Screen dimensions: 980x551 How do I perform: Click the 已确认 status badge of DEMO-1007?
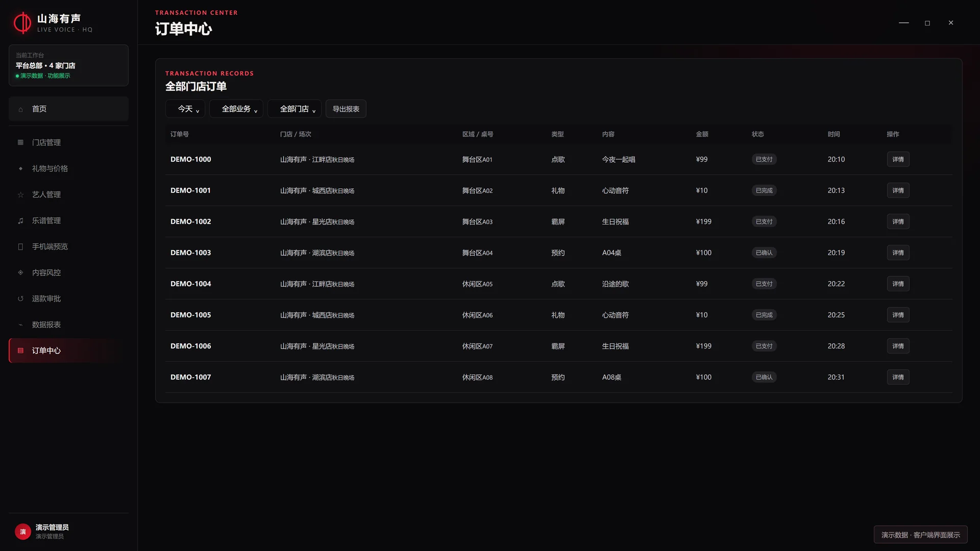pos(764,377)
